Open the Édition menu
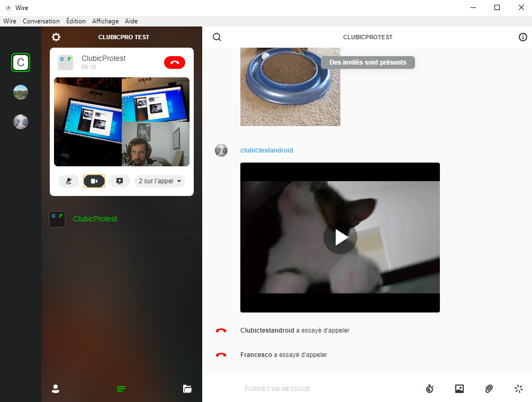 point(76,21)
